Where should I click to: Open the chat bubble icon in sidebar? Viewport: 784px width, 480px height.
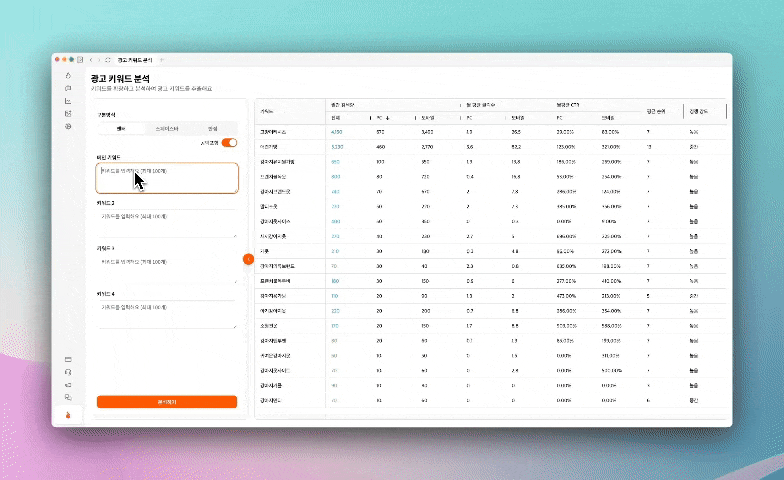click(68, 88)
